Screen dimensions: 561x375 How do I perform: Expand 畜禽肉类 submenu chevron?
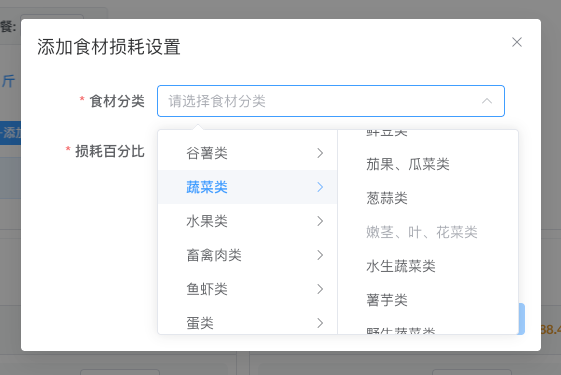pyautogui.click(x=320, y=255)
